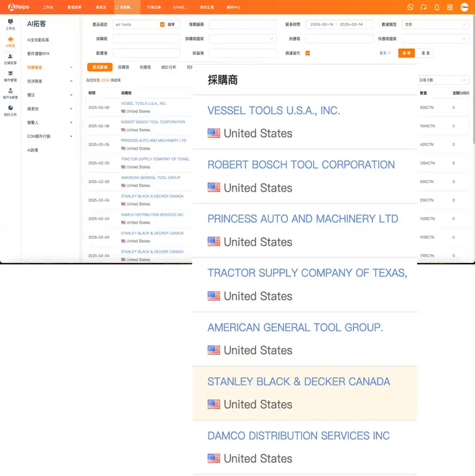The image size is (475, 476).
Task: Open the 採購商國家 dropdown
Action: pos(242,39)
